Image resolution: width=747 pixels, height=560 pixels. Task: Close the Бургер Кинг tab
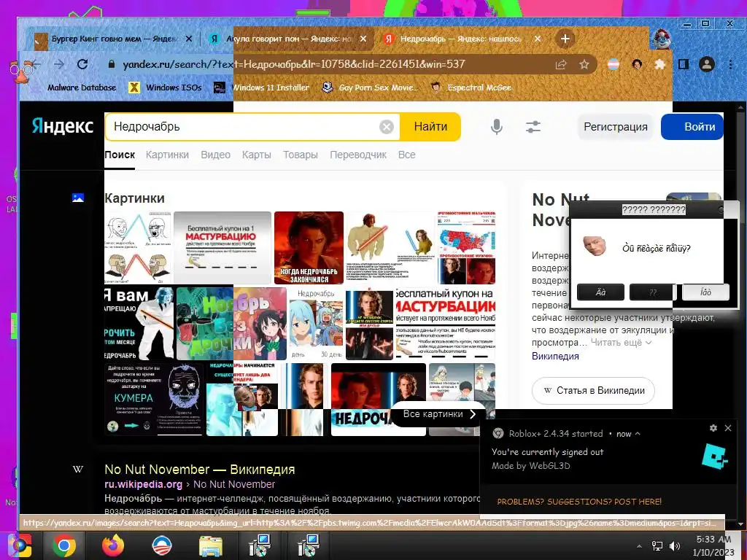coord(189,39)
